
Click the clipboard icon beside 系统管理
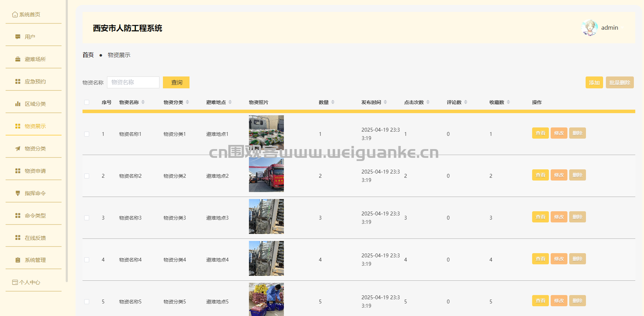[x=18, y=260]
